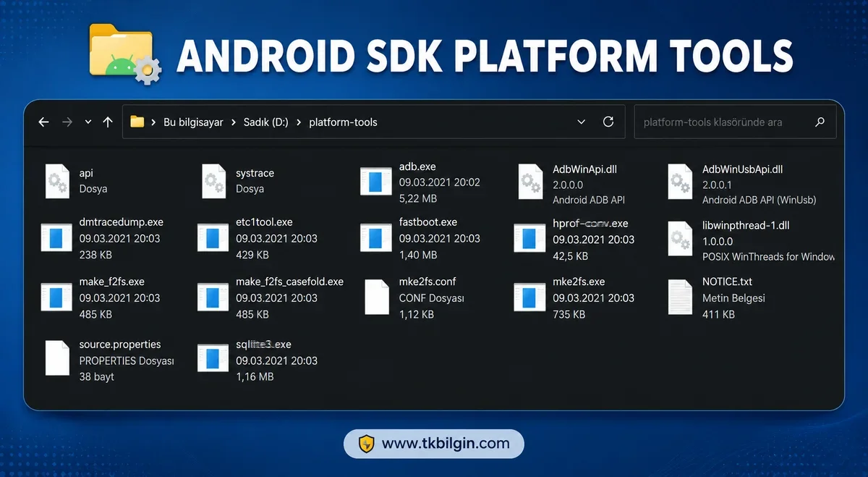This screenshot has width=868, height=477.
Task: Go up one folder level
Action: [108, 122]
